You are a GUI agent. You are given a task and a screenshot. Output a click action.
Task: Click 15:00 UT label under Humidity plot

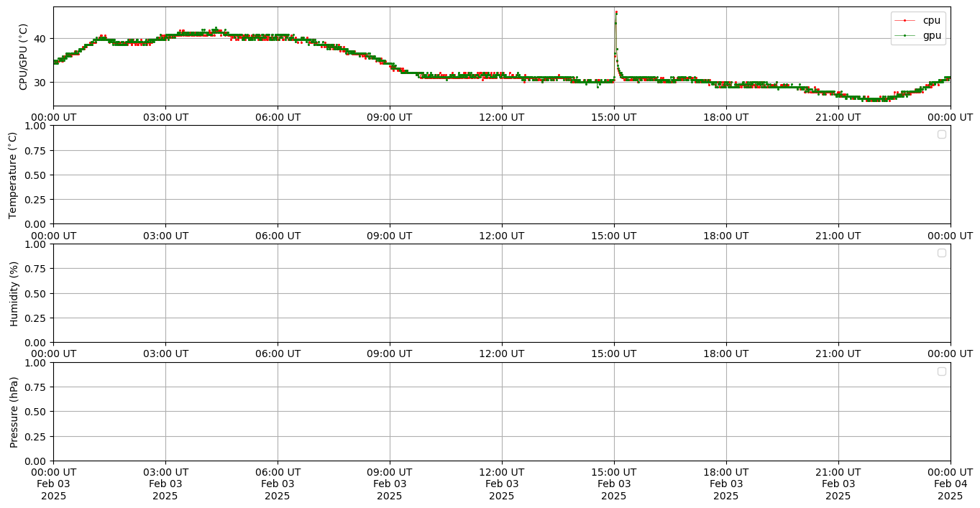[614, 354]
